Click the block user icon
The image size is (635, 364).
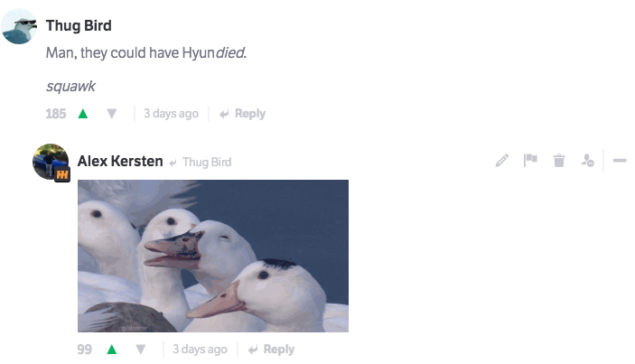[x=587, y=161]
